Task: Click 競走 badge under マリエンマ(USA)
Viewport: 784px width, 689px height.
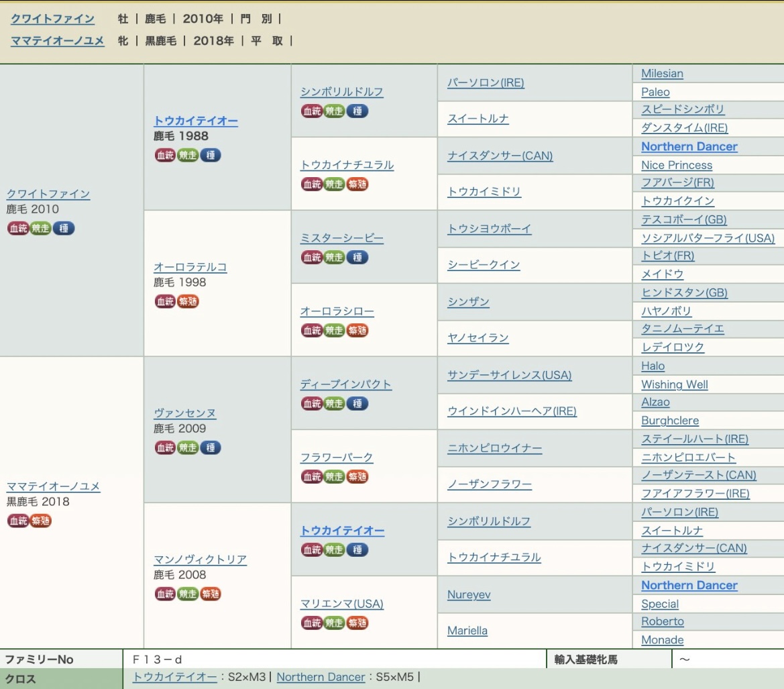Action: coord(335,623)
